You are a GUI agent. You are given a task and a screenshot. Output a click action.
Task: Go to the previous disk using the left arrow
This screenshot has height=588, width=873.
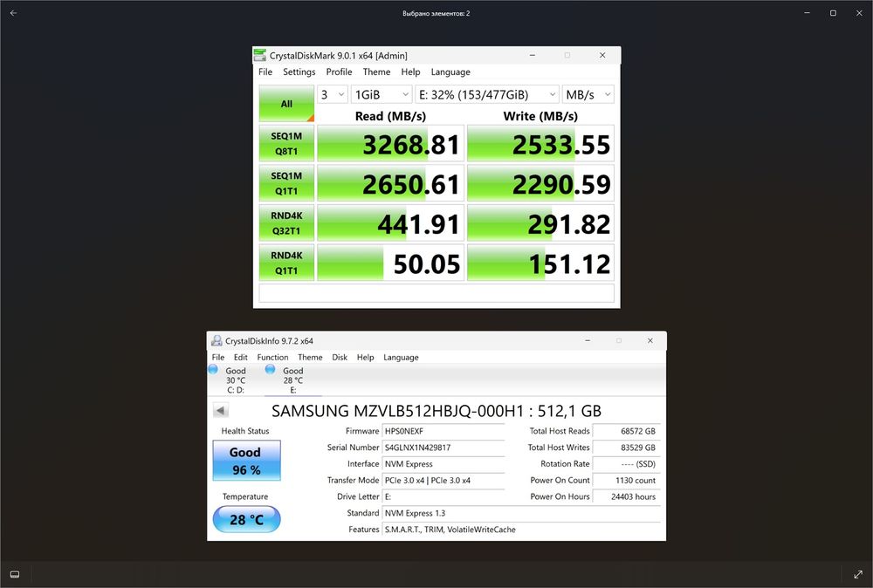pyautogui.click(x=221, y=411)
